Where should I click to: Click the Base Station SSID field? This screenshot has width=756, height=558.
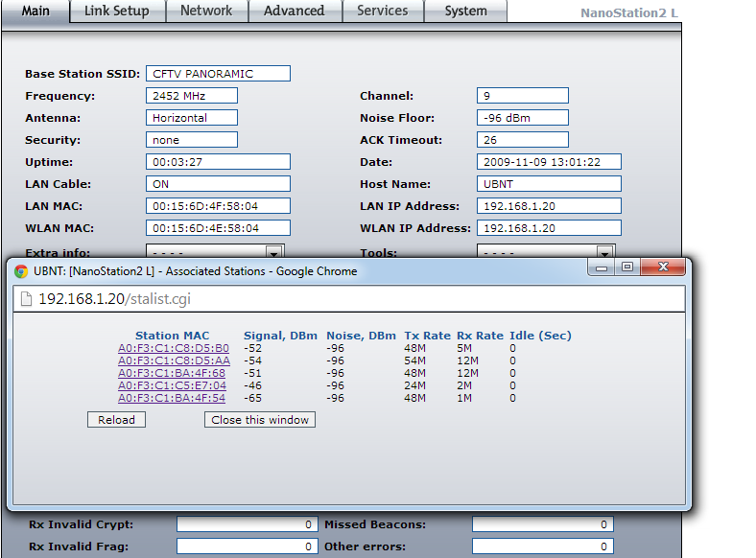(x=218, y=74)
